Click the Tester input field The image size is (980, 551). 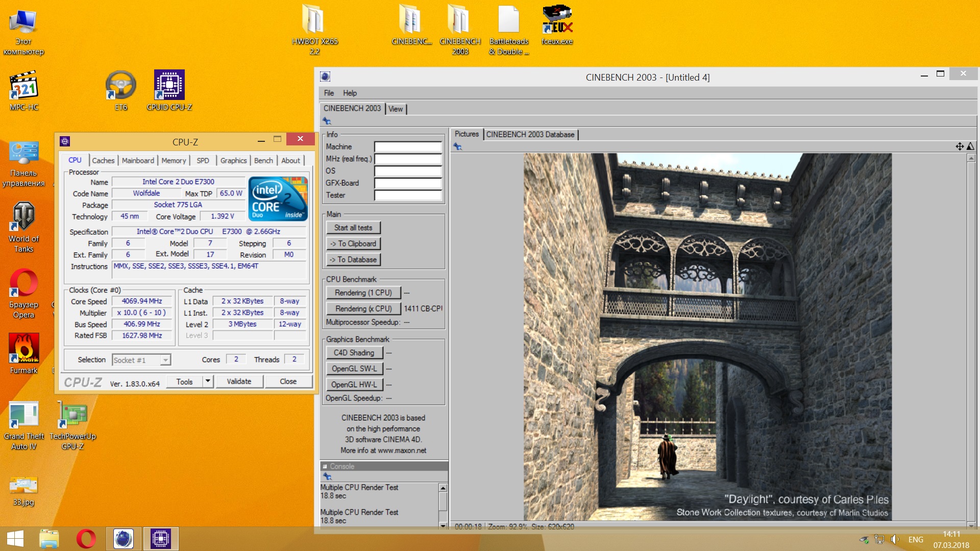pos(408,195)
